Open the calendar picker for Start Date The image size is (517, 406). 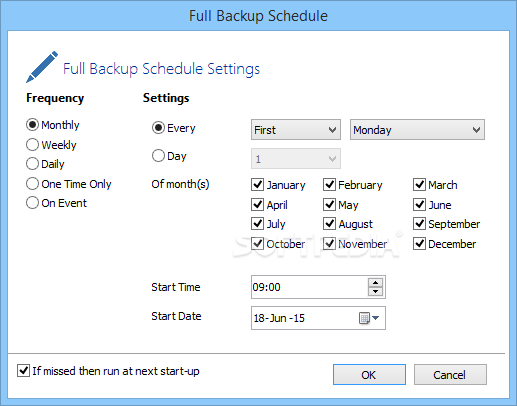(369, 318)
